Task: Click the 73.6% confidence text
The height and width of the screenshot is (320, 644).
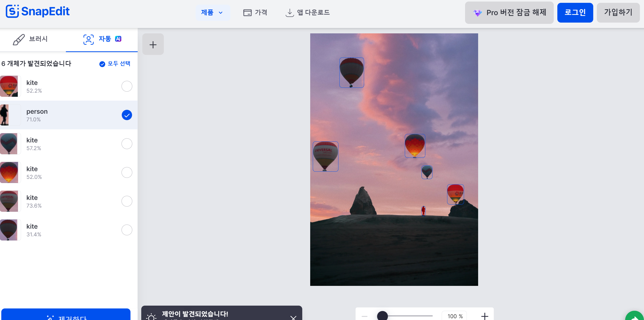Action: [34, 206]
